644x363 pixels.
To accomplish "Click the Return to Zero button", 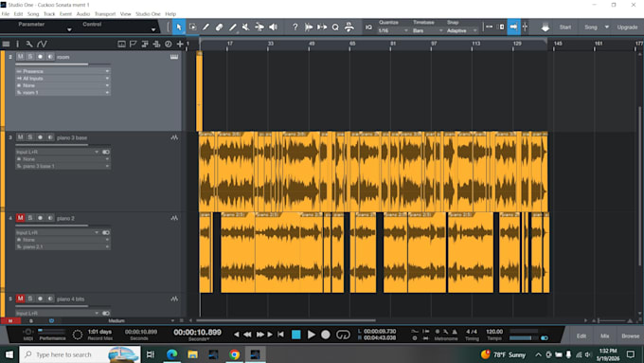I will pos(280,335).
